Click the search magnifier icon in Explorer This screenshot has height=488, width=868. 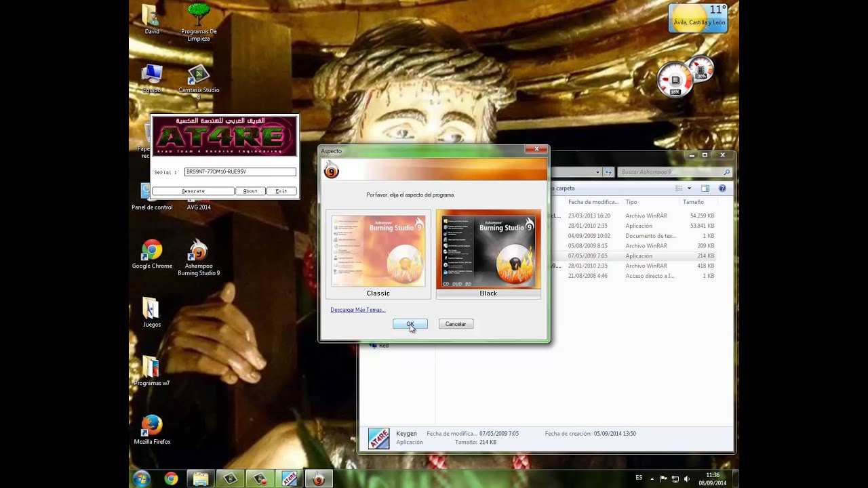tap(727, 172)
